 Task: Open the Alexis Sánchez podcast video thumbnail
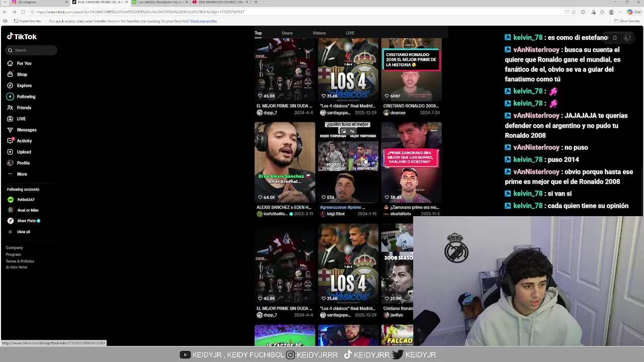pyautogui.click(x=285, y=162)
